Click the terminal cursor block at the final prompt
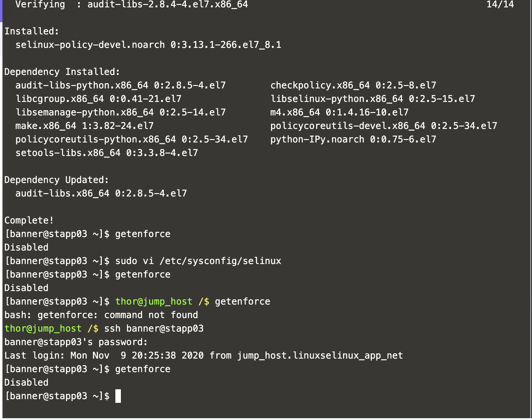 [x=118, y=396]
